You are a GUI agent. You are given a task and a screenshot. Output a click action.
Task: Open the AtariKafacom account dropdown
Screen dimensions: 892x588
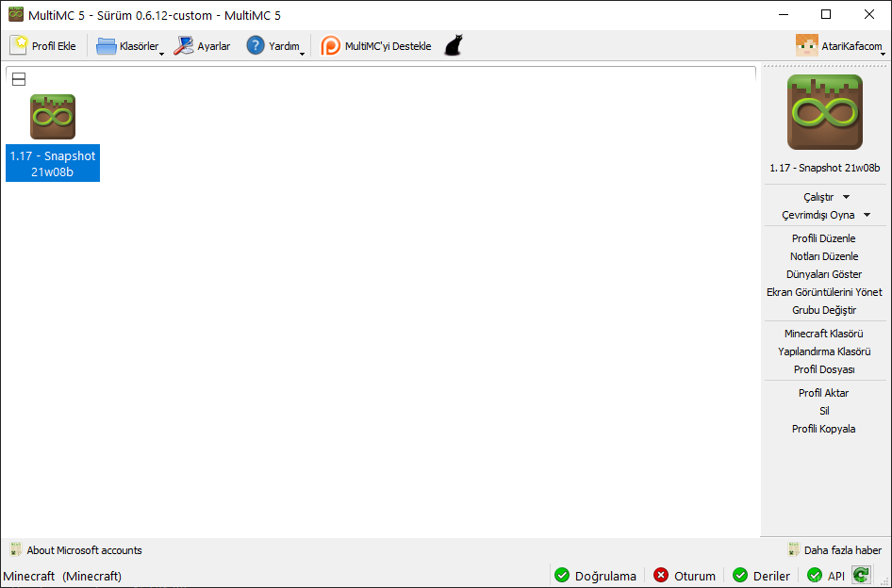coord(841,46)
